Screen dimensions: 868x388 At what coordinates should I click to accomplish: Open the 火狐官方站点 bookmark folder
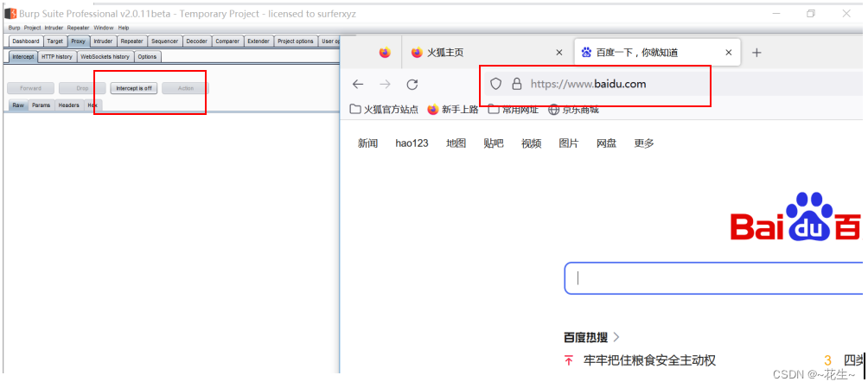[x=384, y=110]
